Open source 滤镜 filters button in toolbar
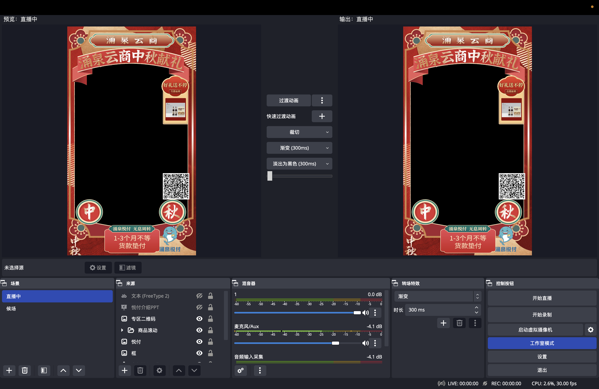599x389 pixels. [x=128, y=267]
